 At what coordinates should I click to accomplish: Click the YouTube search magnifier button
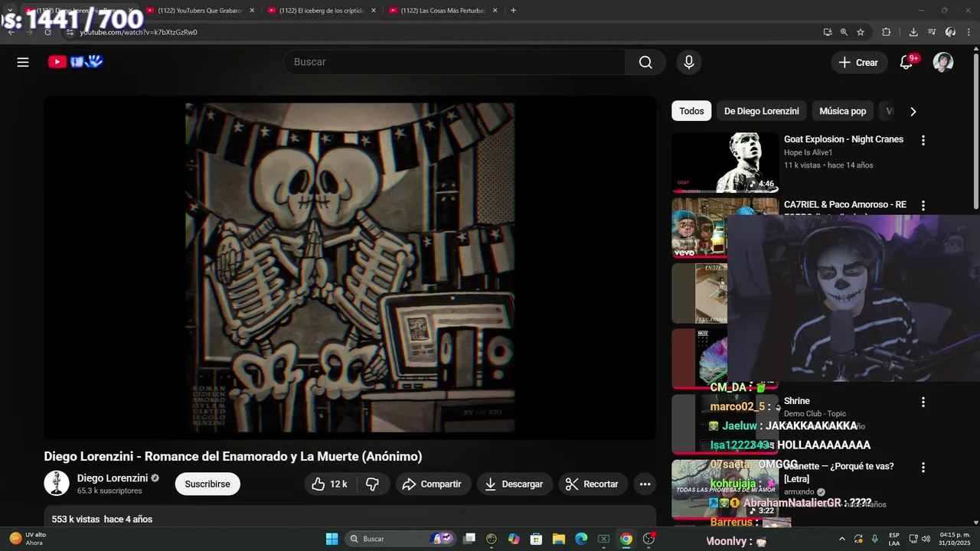645,62
